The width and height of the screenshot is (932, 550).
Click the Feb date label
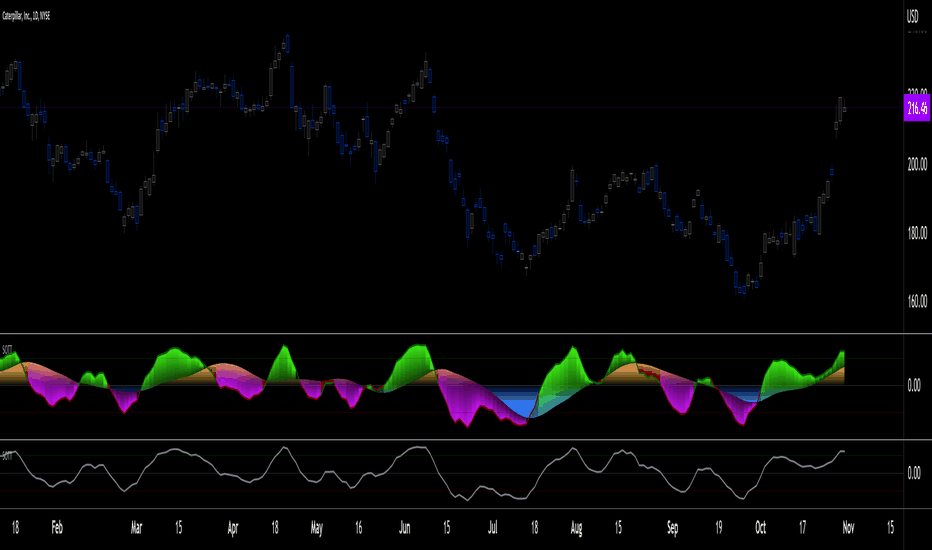pyautogui.click(x=57, y=527)
